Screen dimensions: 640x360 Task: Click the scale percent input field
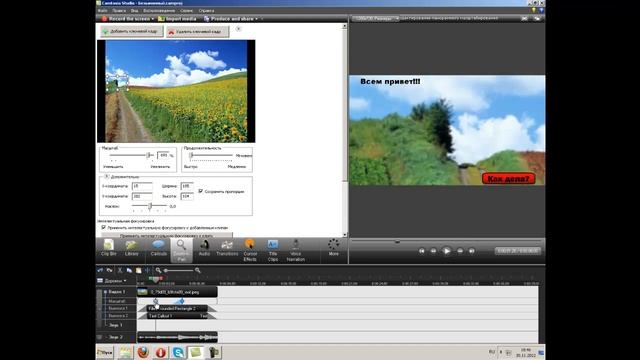[163, 155]
